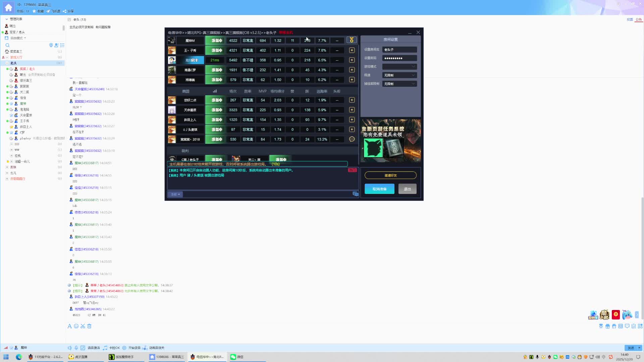Click the screenshot scissors icon
This screenshot has width=644, height=362.
click(x=83, y=326)
